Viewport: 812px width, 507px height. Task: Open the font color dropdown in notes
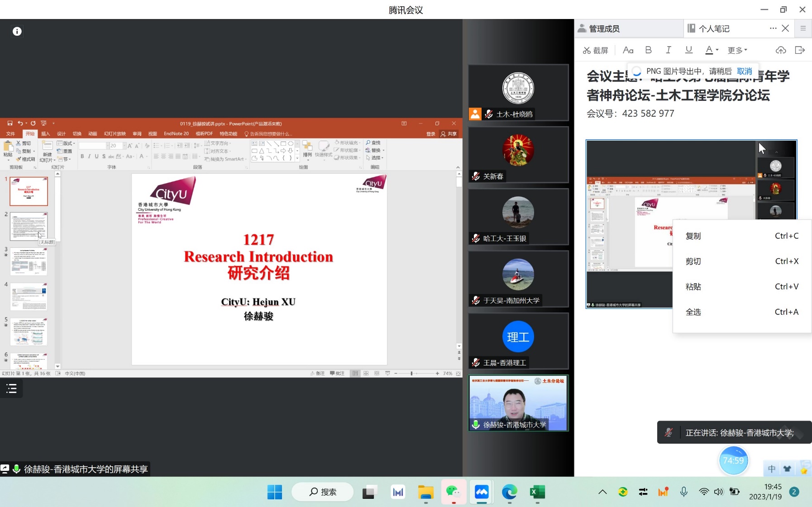[717, 50]
